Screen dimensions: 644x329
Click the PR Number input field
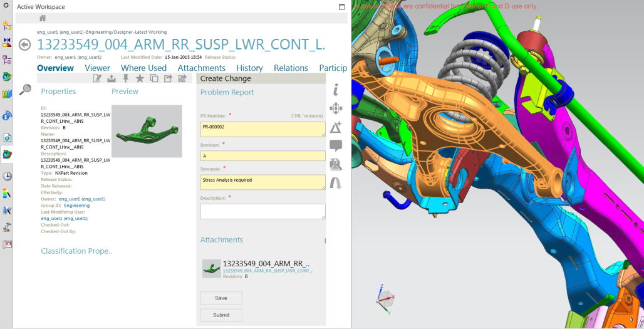click(x=263, y=129)
